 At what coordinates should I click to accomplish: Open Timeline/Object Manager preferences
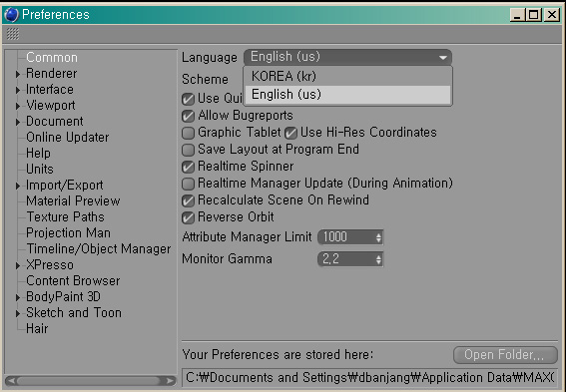point(99,248)
